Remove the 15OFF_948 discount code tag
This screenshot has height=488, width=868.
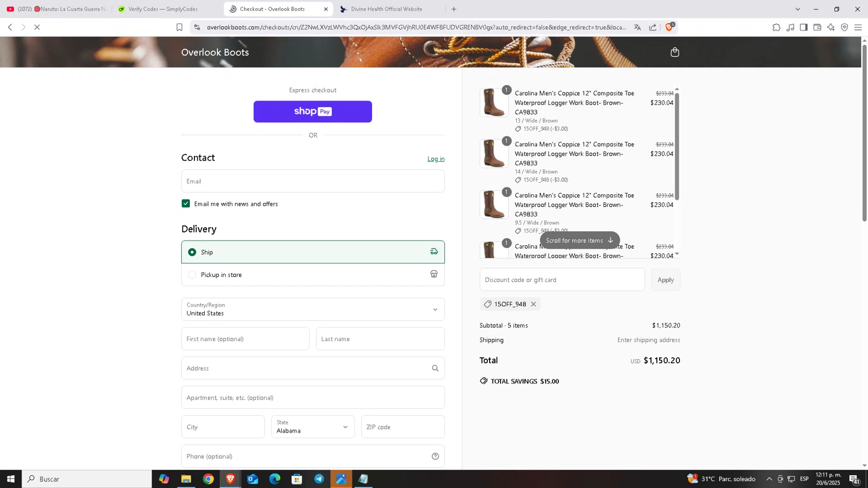534,304
